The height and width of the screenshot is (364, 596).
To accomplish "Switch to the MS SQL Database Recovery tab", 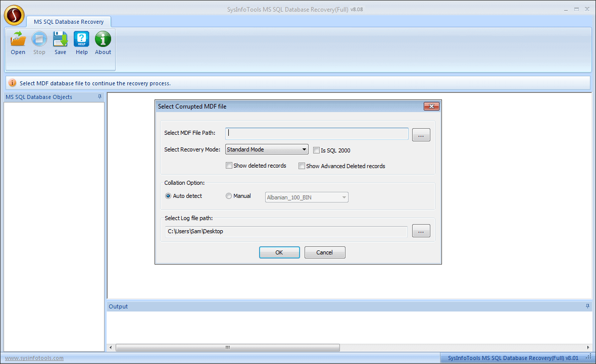I will point(69,22).
